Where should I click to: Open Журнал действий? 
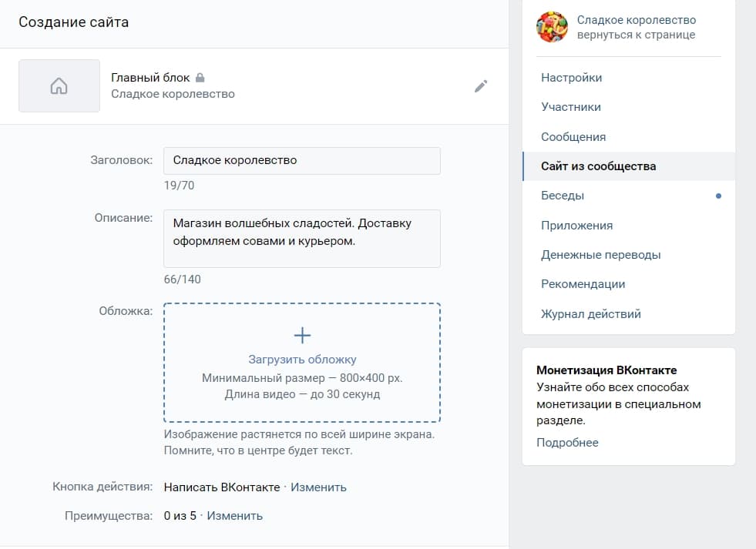(590, 313)
